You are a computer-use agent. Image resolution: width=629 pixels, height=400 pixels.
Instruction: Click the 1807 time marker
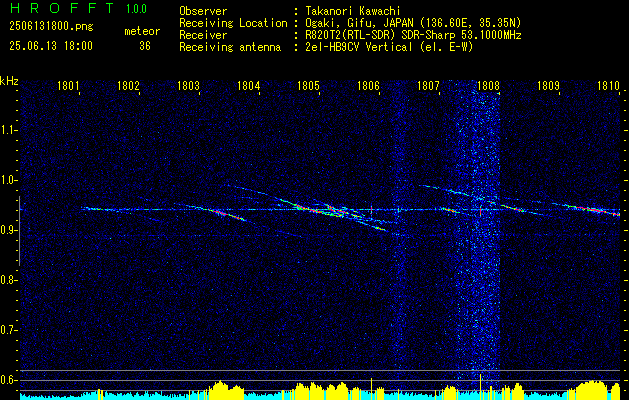428,85
